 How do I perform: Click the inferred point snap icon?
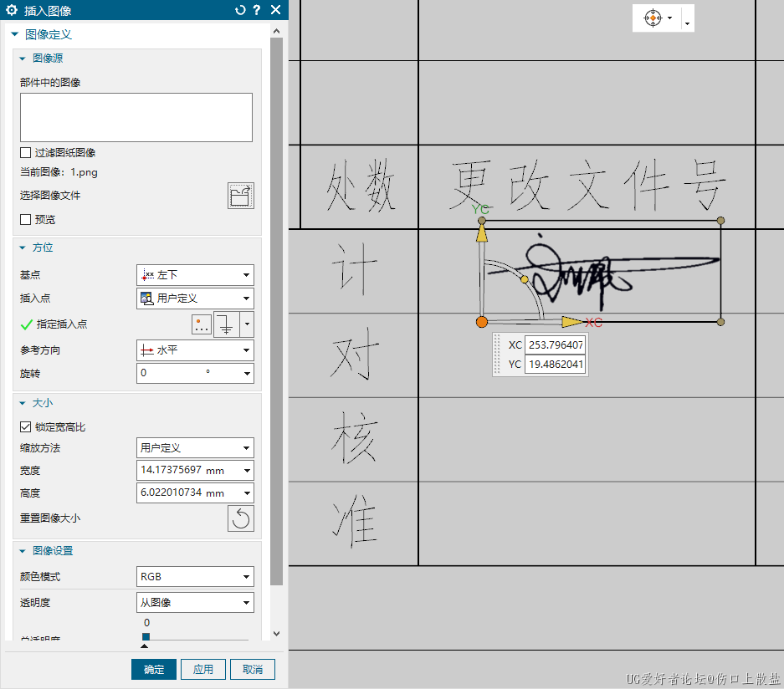click(x=227, y=324)
